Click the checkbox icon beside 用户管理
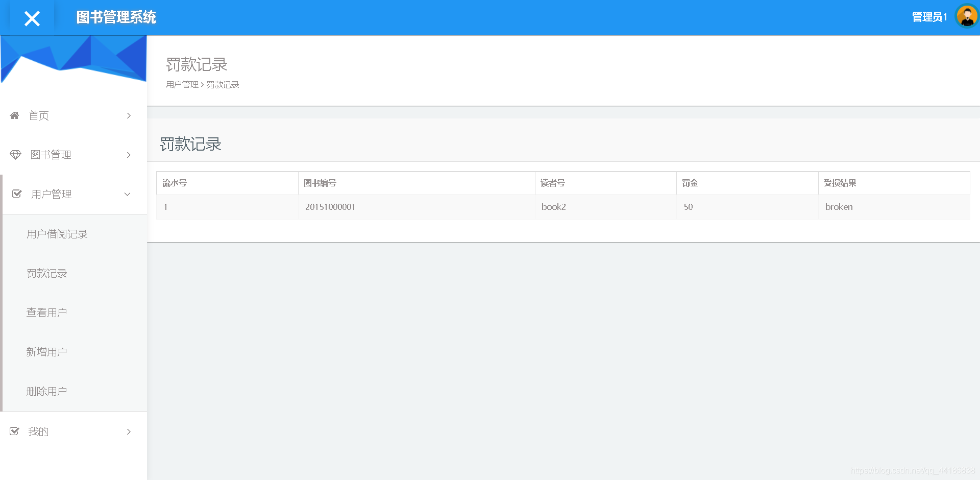This screenshot has width=980, height=480. click(x=17, y=194)
